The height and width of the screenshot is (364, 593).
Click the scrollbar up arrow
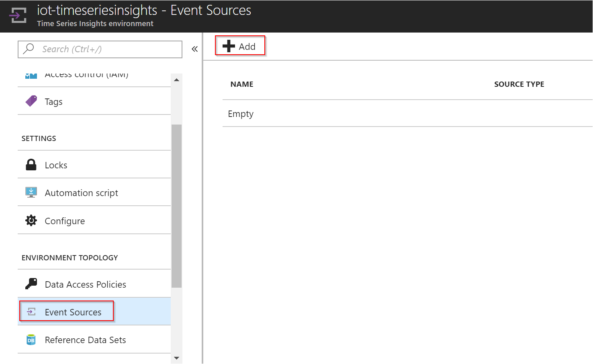click(176, 80)
